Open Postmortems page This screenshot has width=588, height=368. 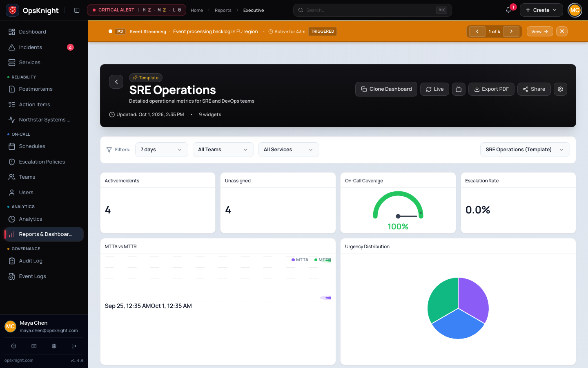[44, 89]
